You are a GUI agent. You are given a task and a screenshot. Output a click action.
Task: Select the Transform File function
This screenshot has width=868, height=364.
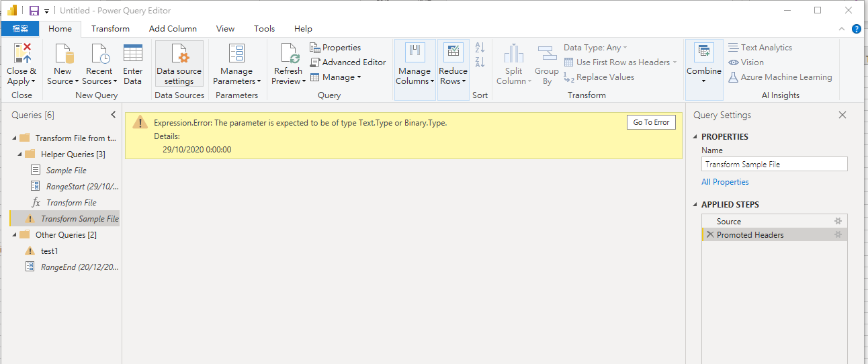[x=65, y=202]
